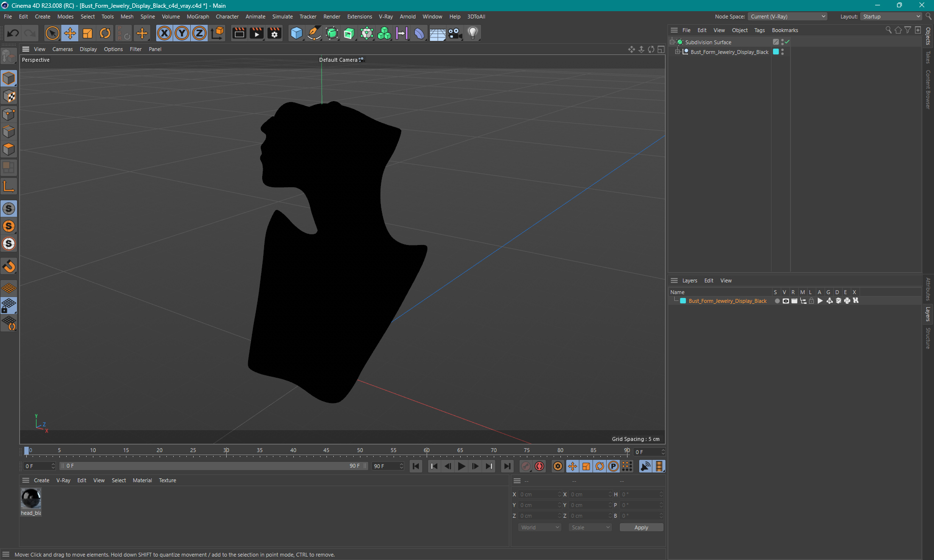Open Layers panel hamburger menu
This screenshot has height=560, width=934.
(674, 280)
